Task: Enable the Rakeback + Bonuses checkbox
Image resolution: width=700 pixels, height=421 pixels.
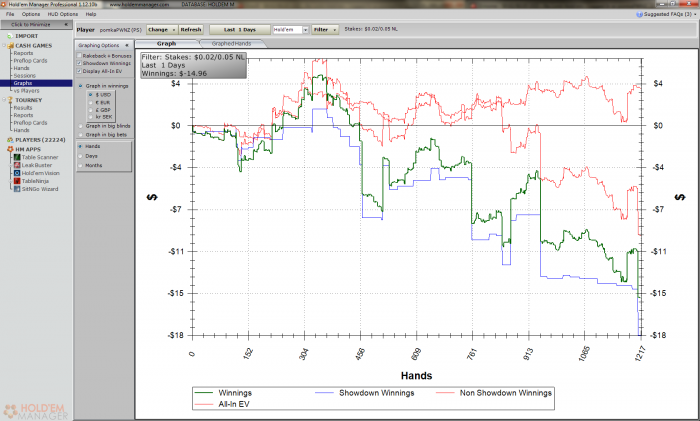Action: click(79, 56)
